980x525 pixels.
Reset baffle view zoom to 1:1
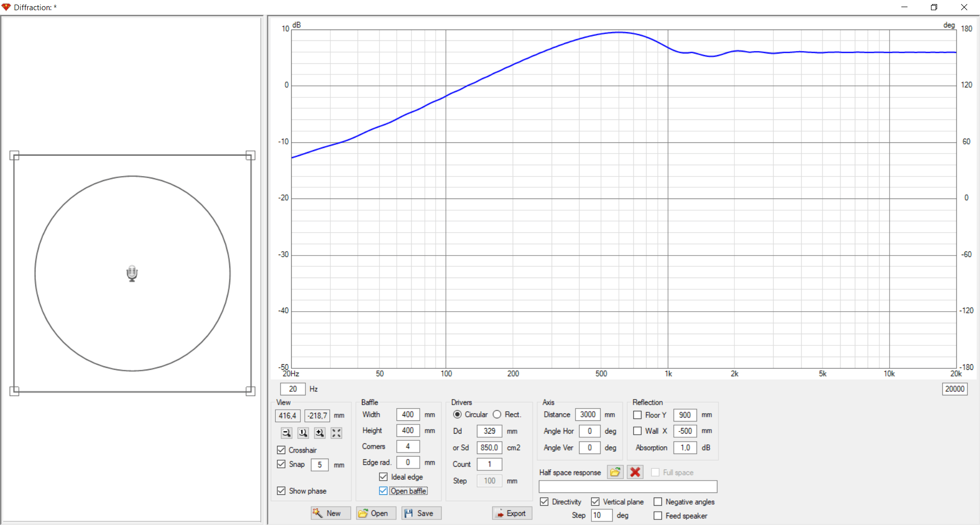pyautogui.click(x=303, y=433)
